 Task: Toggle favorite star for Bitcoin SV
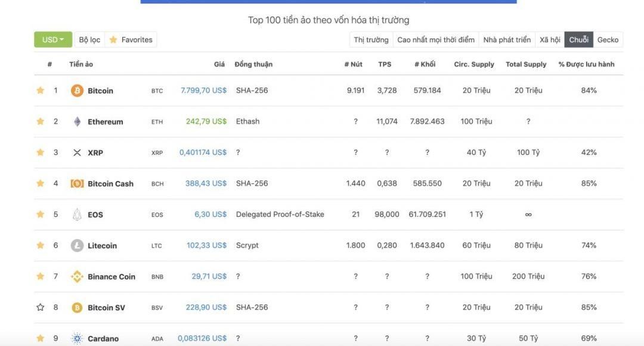(x=41, y=307)
